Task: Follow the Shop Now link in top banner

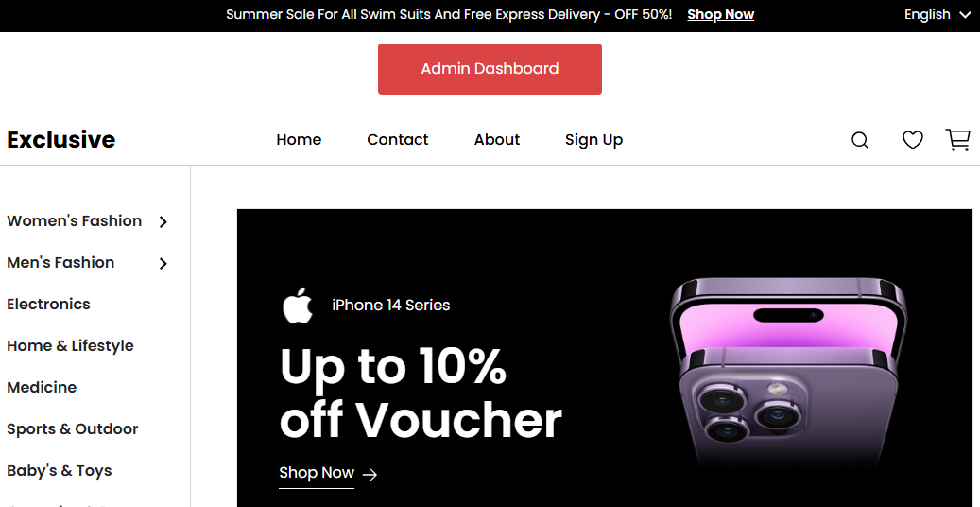Action: coord(721,14)
